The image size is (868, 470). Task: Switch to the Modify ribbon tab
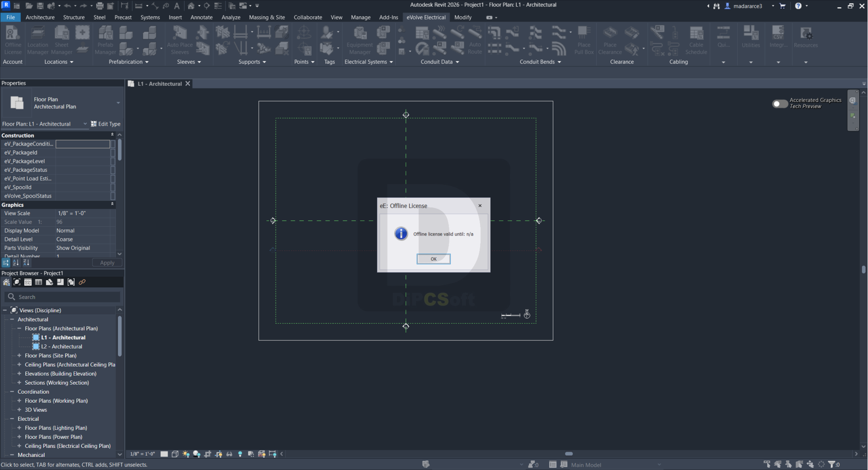463,17
